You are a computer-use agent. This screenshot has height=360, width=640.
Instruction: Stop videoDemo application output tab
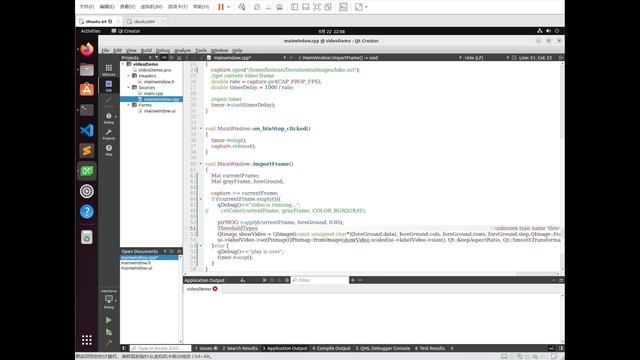215,289
